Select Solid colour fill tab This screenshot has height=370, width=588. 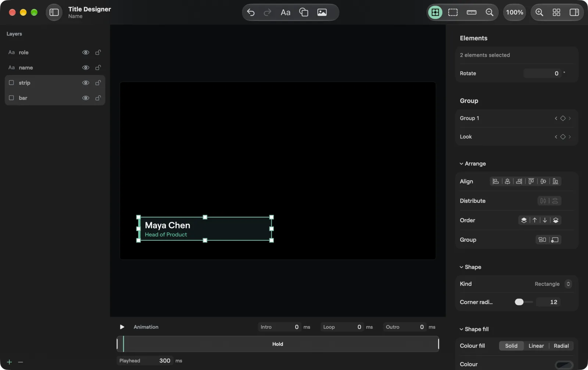pos(511,346)
